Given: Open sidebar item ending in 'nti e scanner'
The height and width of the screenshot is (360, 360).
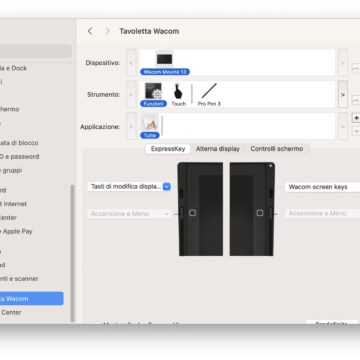Looking at the screenshot, I should pos(19,278).
